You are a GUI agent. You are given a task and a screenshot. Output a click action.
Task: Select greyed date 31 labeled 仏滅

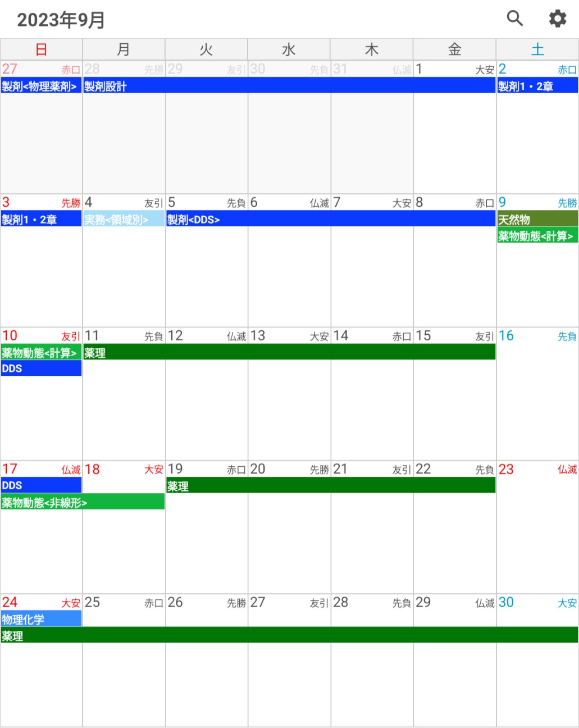point(372,127)
